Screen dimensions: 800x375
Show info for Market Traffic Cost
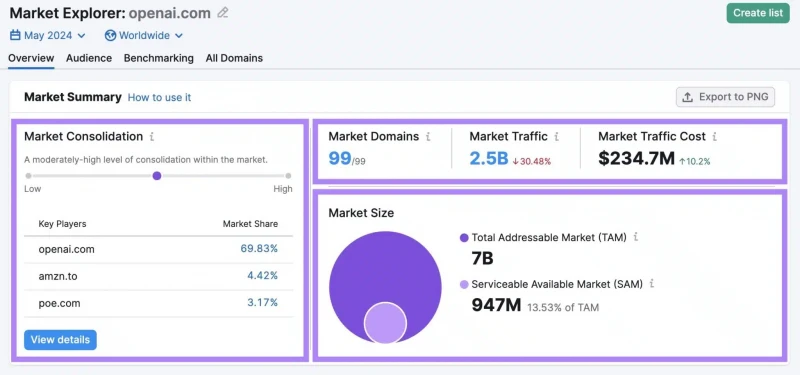(x=715, y=137)
